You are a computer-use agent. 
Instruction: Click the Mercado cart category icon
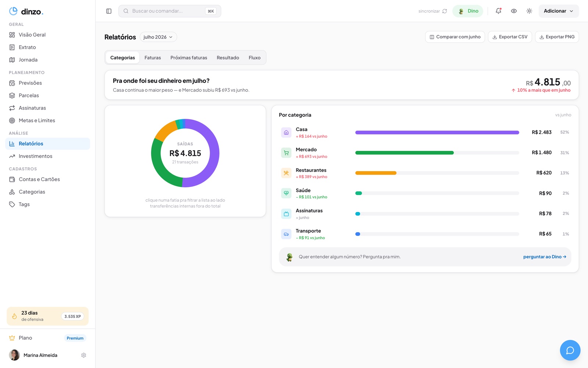286,153
